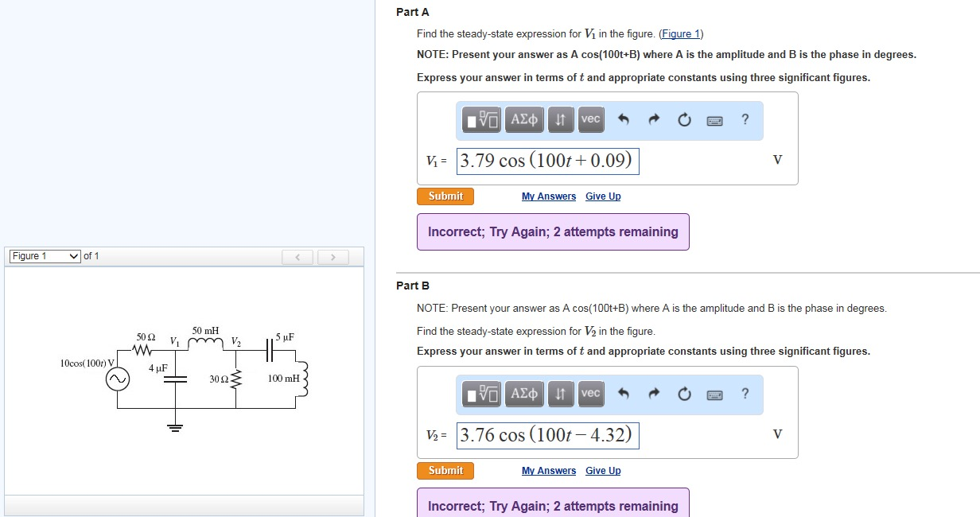
Task: Open Greek symbols with ΑΣφ in Part B
Action: [x=524, y=394]
